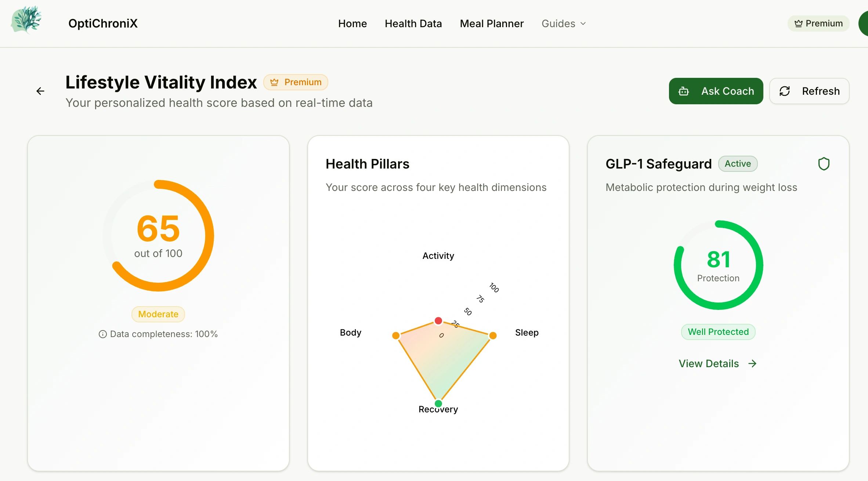Open the Health Data section
The height and width of the screenshot is (481, 868).
[413, 23]
